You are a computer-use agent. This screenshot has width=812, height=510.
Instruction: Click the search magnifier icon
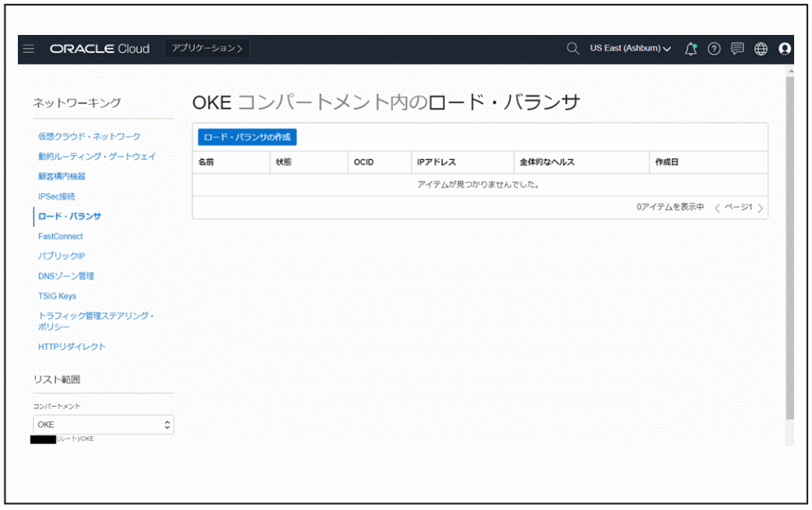click(x=572, y=49)
